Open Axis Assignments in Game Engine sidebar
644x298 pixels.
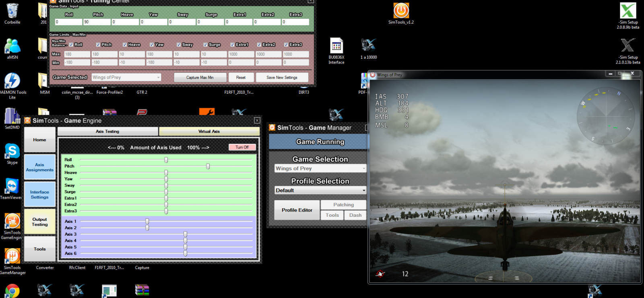point(39,167)
